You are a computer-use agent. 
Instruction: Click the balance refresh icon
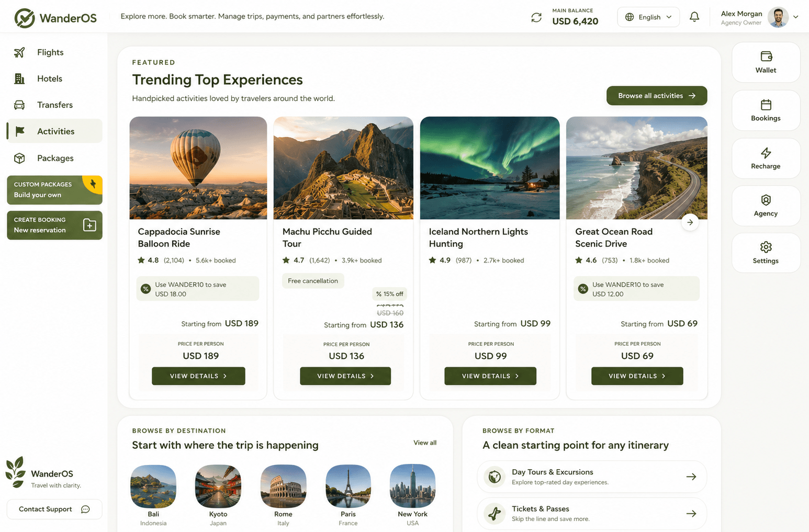pos(536,17)
